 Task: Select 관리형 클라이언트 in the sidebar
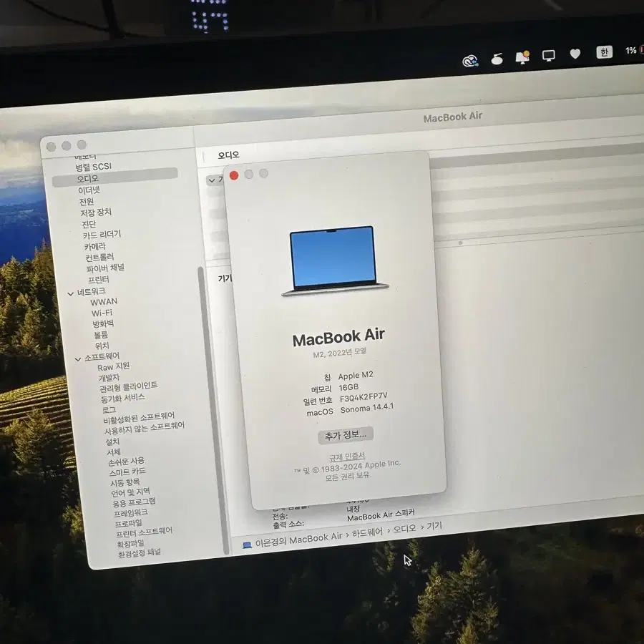coord(129,386)
